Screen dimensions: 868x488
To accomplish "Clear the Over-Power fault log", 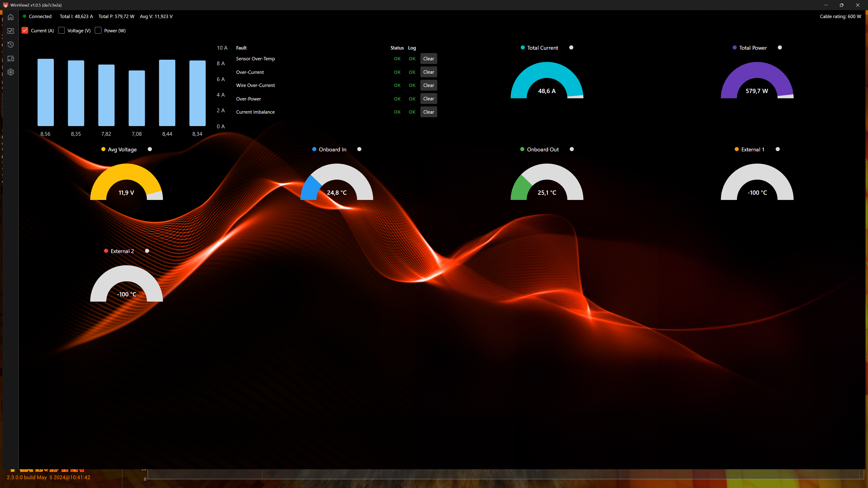I will [428, 99].
